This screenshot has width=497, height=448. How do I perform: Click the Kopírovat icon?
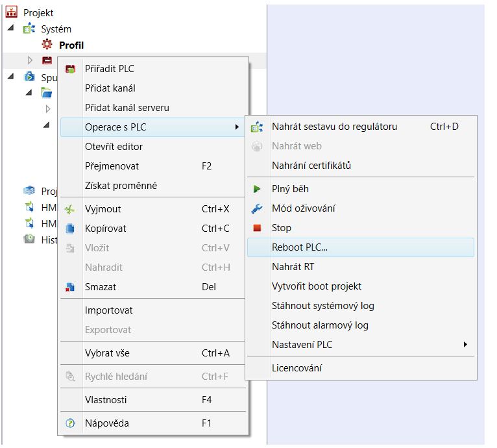tap(71, 229)
